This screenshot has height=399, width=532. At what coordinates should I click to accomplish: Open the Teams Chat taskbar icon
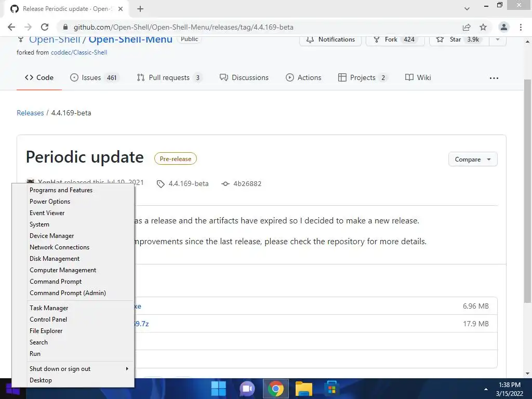pyautogui.click(x=247, y=389)
